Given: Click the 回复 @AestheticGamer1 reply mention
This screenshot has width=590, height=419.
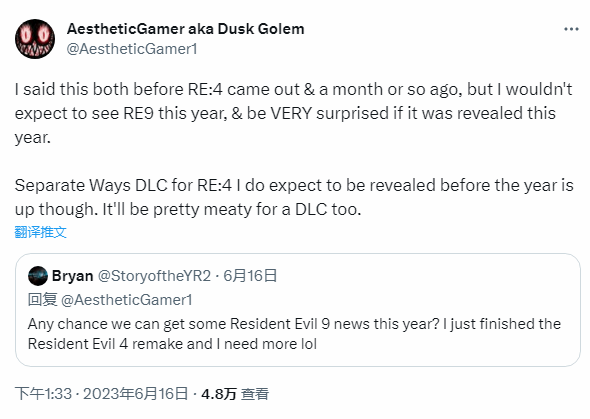Looking at the screenshot, I should point(110,300).
